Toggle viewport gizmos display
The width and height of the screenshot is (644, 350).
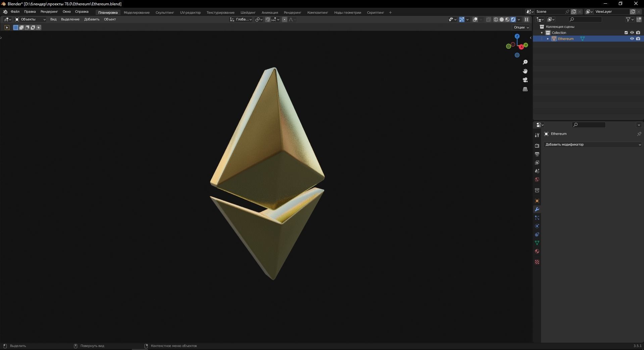pos(462,19)
